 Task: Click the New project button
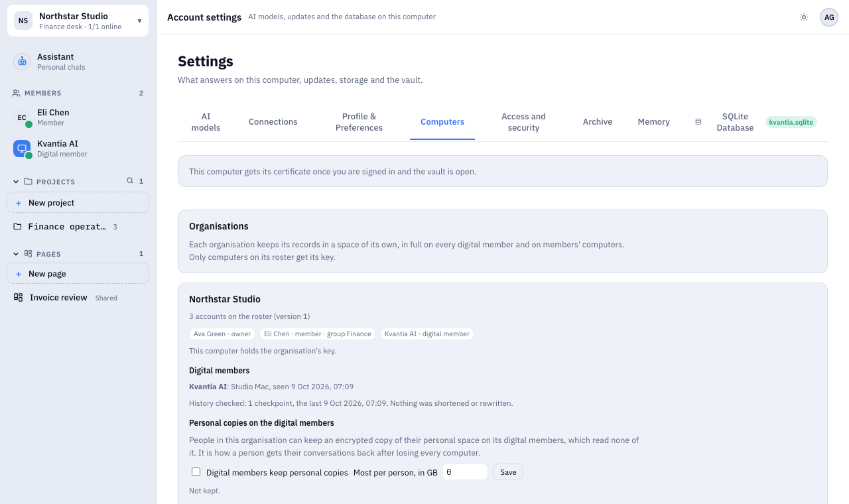78,202
